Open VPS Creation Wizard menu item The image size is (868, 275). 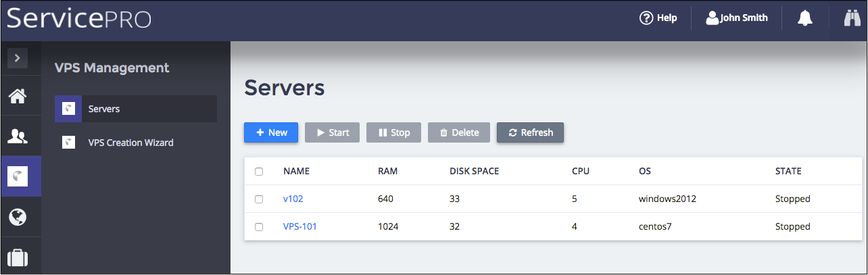[130, 143]
